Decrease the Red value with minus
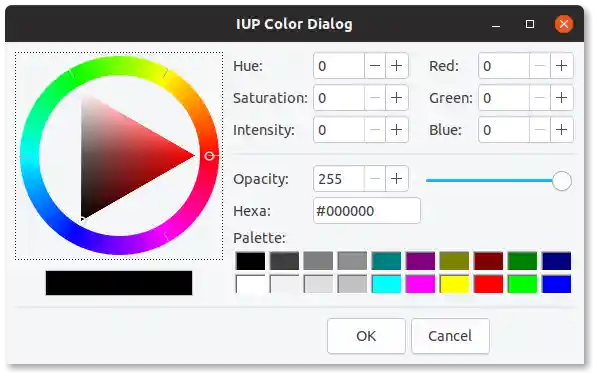This screenshot has height=373, width=593. 540,66
